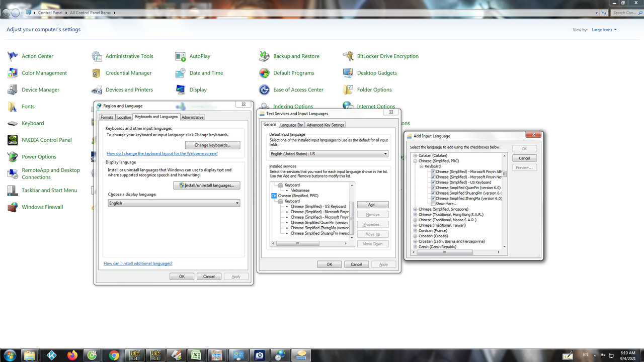Image resolution: width=644 pixels, height=362 pixels.
Task: Open the Fonts folder icon
Action: pyautogui.click(x=13, y=107)
